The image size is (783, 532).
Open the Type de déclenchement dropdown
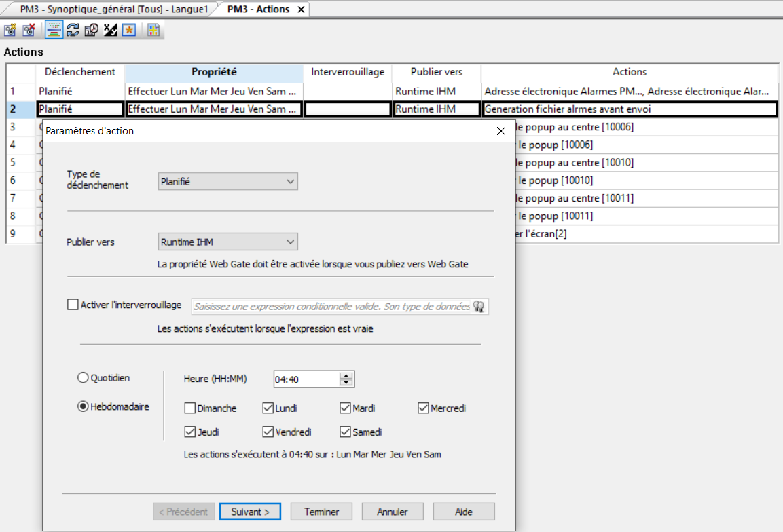227,182
